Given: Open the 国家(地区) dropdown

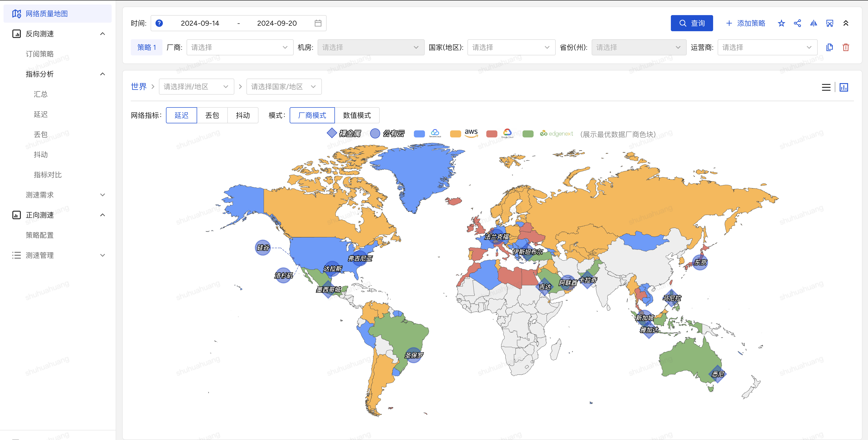Looking at the screenshot, I should point(511,47).
